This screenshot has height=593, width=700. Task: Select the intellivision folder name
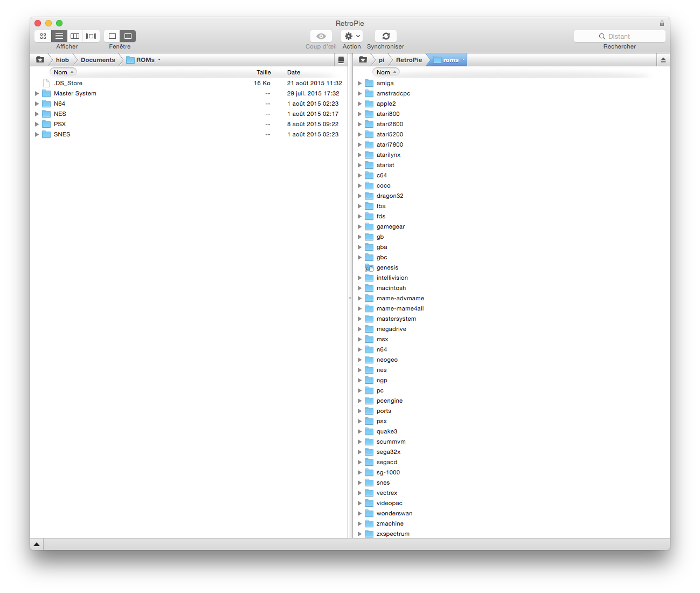coord(392,278)
